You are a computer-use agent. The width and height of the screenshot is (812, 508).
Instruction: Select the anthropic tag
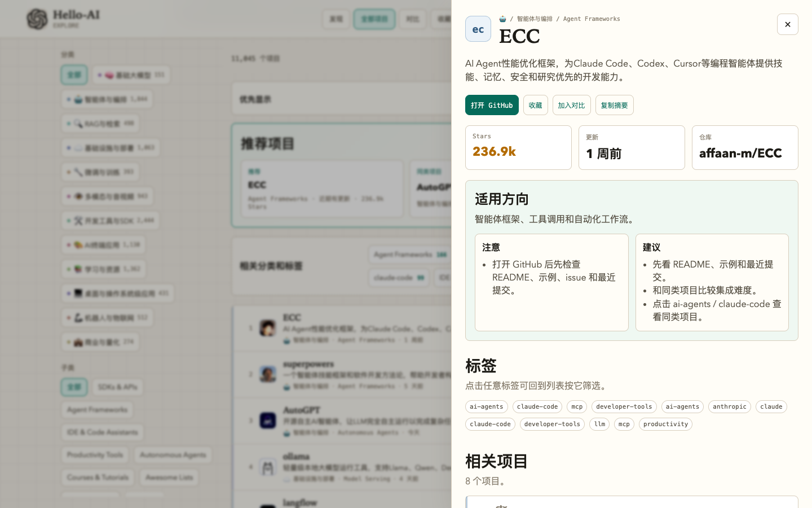click(730, 406)
